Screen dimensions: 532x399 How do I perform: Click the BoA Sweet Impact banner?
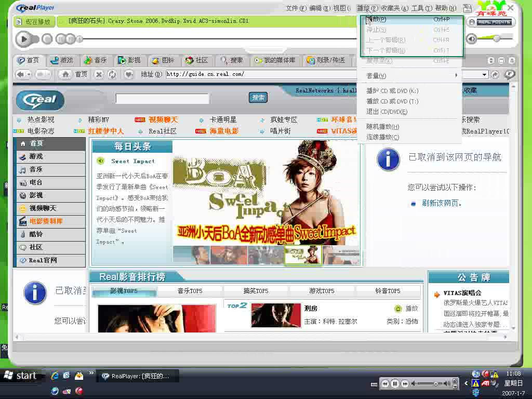pyautogui.click(x=266, y=193)
